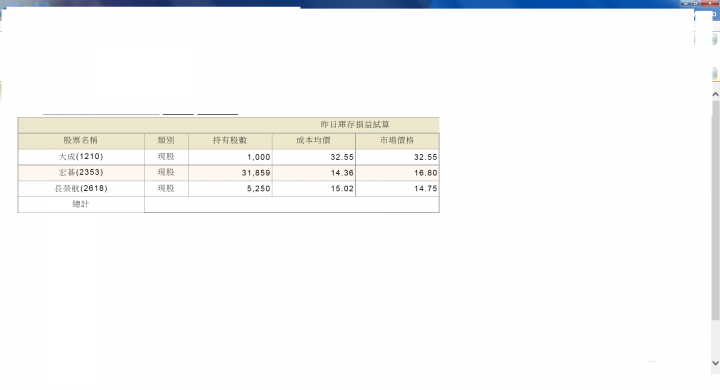Click 現股 in the 長榮航(2618) row
This screenshot has height=390, width=720.
pyautogui.click(x=166, y=188)
